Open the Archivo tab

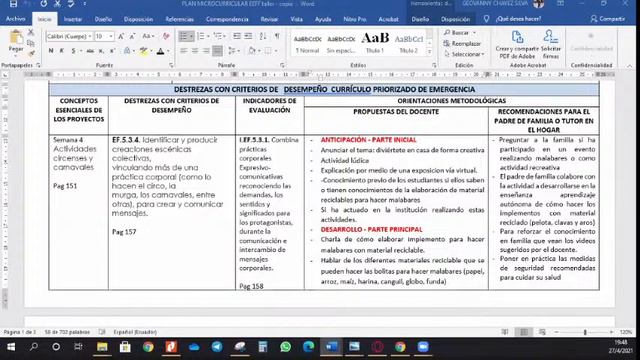pyautogui.click(x=16, y=19)
